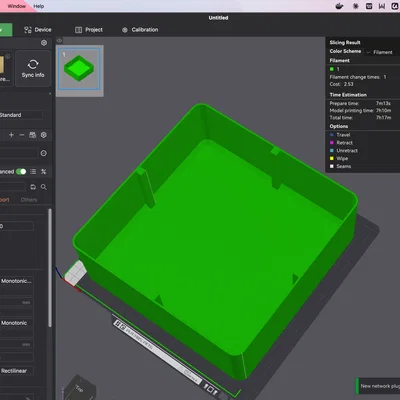Open Color Scheme Filament dropdown
This screenshot has width=400, height=400.
point(379,52)
